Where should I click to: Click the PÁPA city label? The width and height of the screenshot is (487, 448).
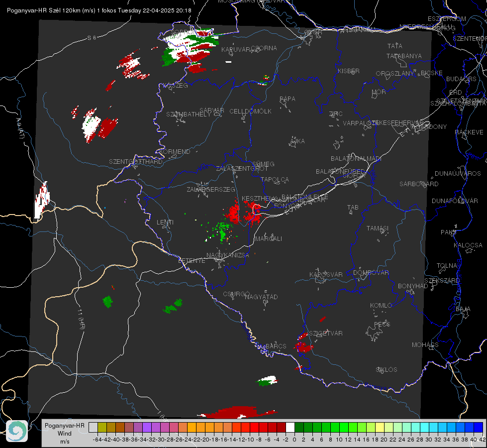pos(288,99)
